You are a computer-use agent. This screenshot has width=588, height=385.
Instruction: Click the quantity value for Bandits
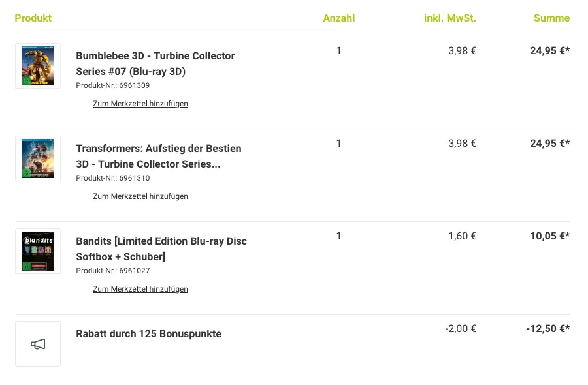coord(338,236)
